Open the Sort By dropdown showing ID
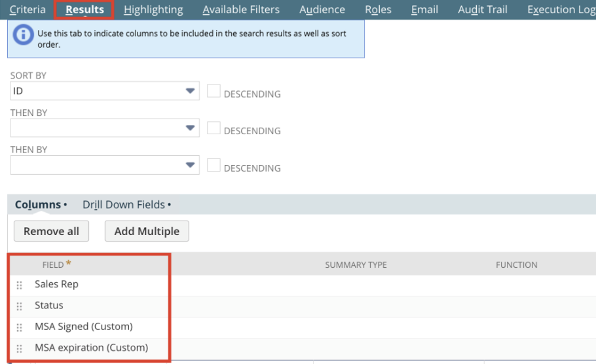This screenshot has width=596, height=364. pos(105,91)
